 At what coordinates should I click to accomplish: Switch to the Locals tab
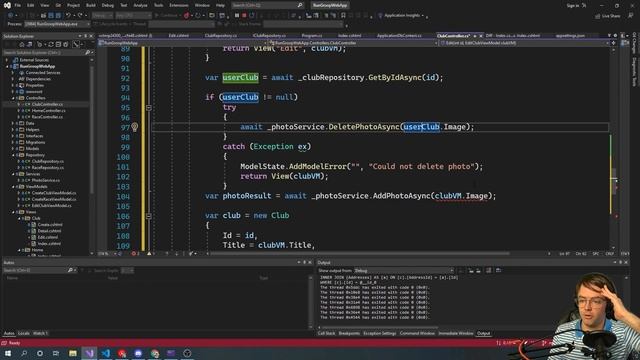24,333
